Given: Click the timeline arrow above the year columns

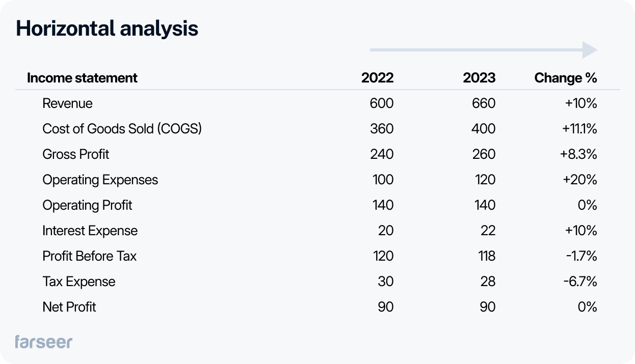Looking at the screenshot, I should click(x=483, y=50).
